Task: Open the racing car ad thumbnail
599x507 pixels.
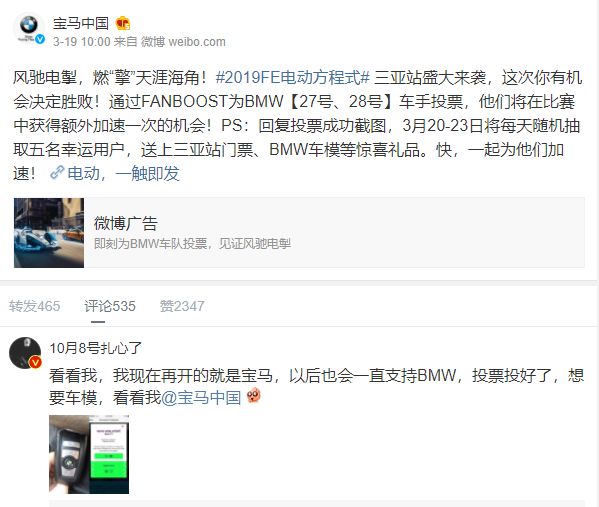Action: click(x=49, y=233)
